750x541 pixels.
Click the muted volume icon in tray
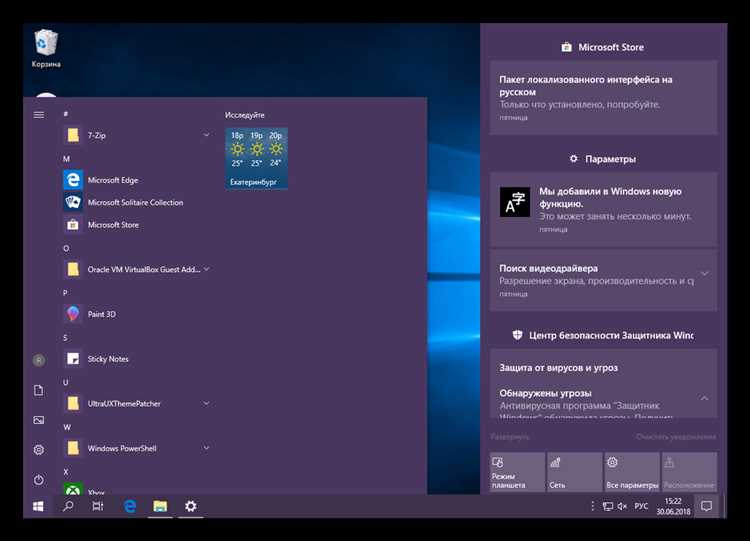[x=622, y=506]
